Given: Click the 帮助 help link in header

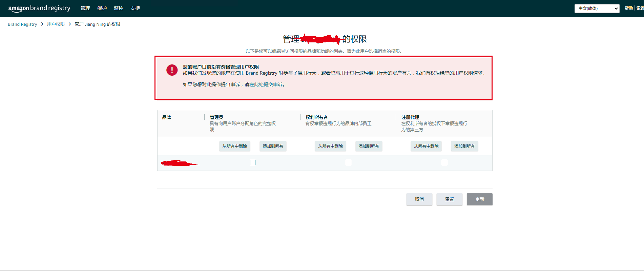Looking at the screenshot, I should coord(628,8).
